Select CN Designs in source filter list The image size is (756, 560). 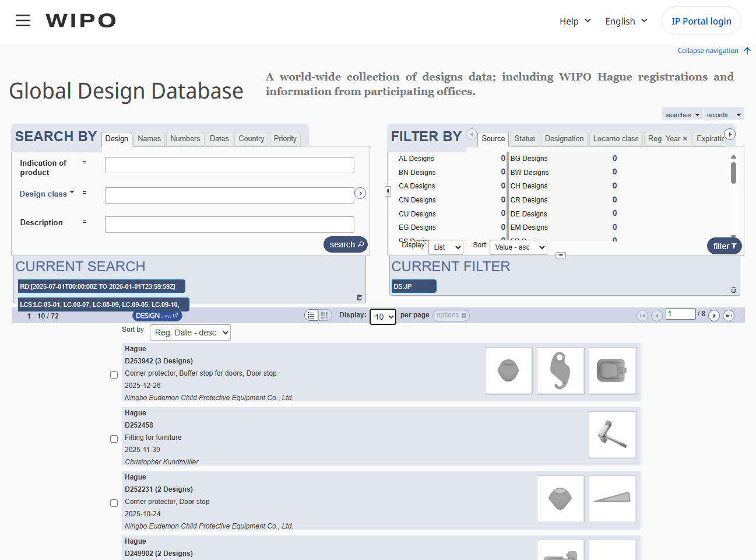pyautogui.click(x=417, y=200)
